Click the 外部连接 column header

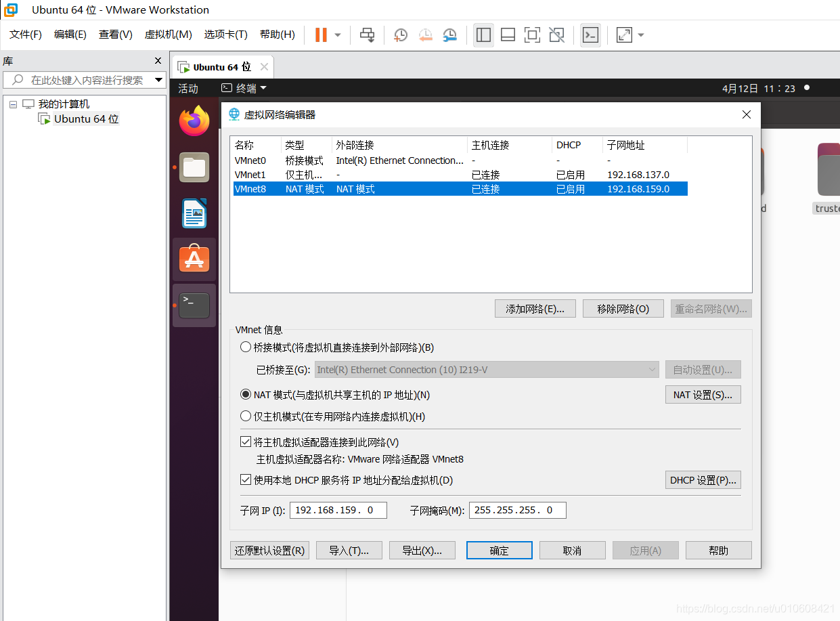point(399,145)
